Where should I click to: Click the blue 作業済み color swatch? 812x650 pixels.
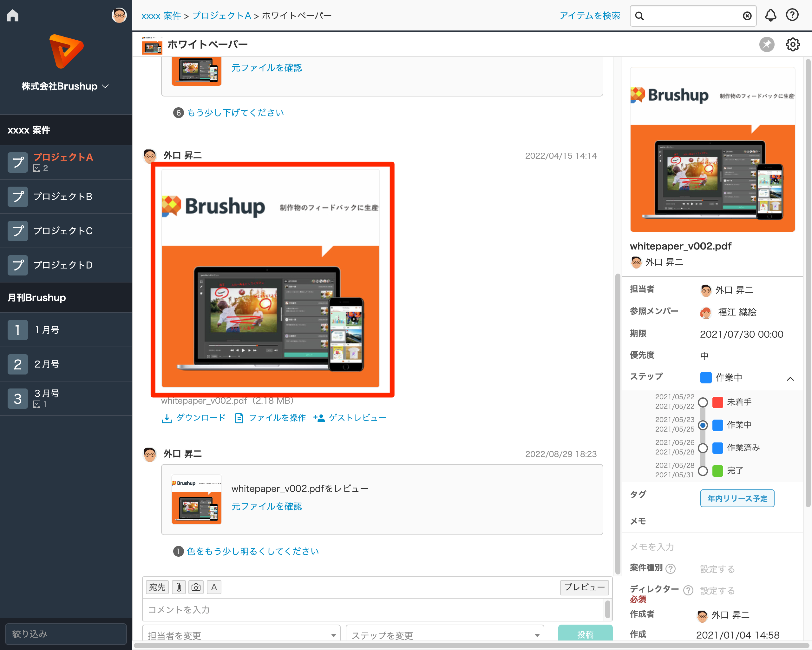tap(718, 448)
